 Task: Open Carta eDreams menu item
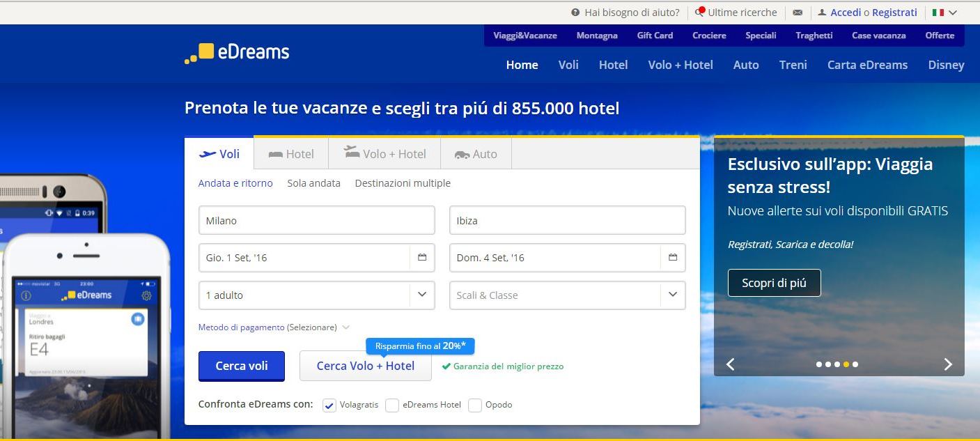pos(867,65)
